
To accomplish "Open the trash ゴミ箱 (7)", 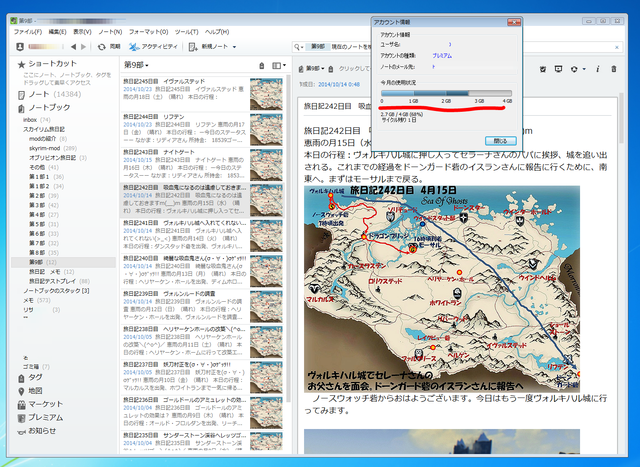I will click(36, 367).
